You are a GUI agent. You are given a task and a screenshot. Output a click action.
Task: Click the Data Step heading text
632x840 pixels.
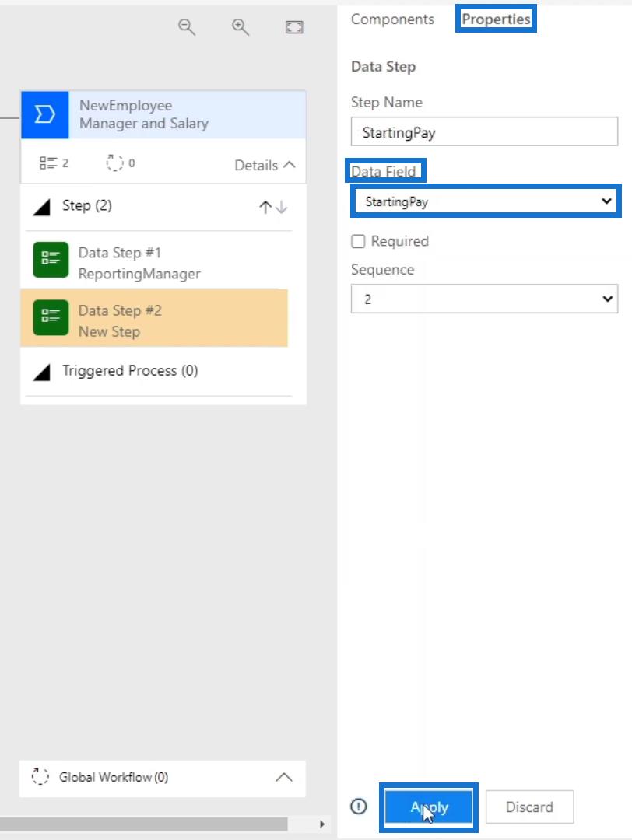coord(383,67)
